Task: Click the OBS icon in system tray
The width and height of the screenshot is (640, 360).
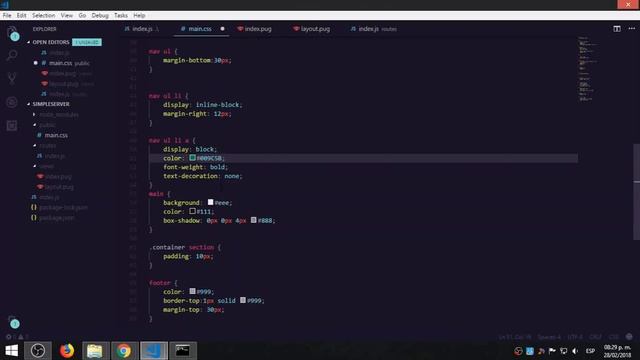Action: [x=518, y=351]
